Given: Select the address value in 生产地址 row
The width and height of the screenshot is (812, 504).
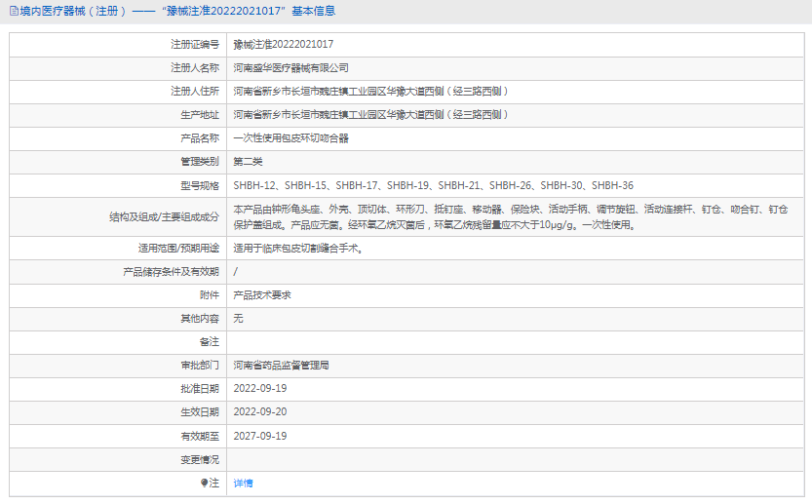Looking at the screenshot, I should pyautogui.click(x=371, y=114).
